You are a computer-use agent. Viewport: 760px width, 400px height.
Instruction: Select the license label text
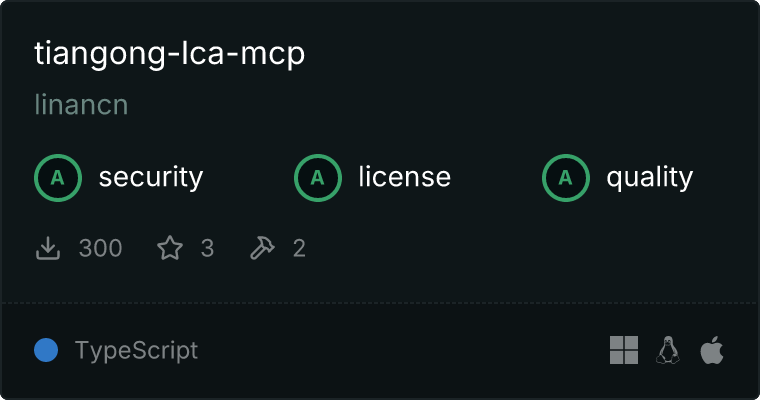[405, 177]
